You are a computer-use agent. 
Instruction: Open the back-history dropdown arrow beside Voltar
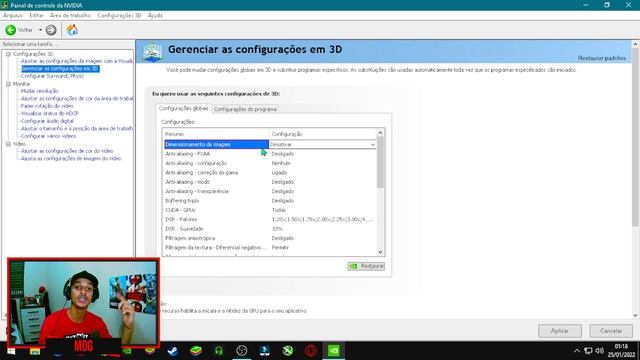40,30
